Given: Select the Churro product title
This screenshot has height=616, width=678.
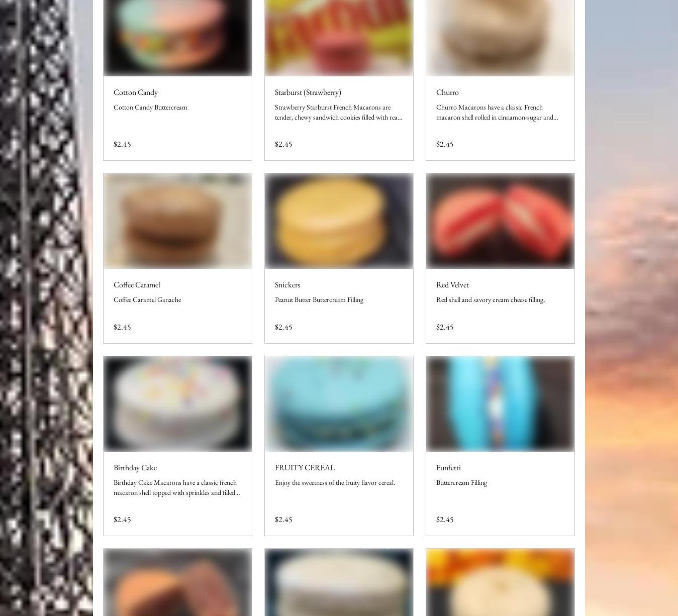Looking at the screenshot, I should [447, 92].
